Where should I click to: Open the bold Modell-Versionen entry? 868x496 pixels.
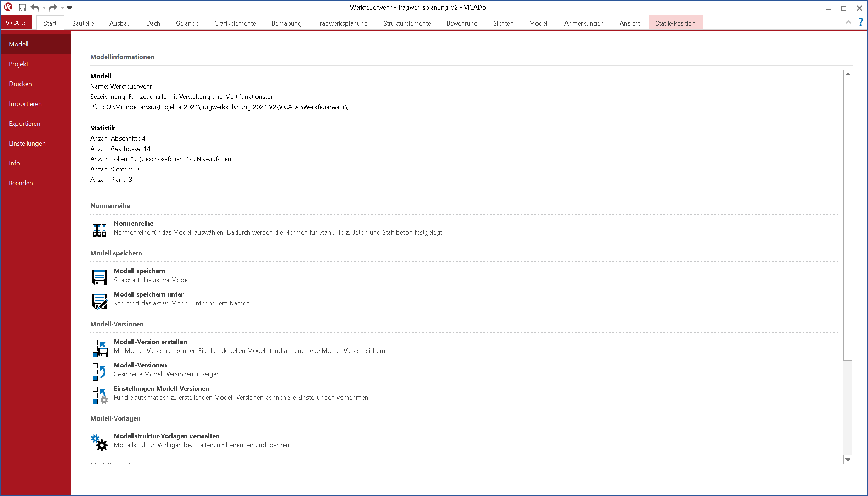[140, 365]
